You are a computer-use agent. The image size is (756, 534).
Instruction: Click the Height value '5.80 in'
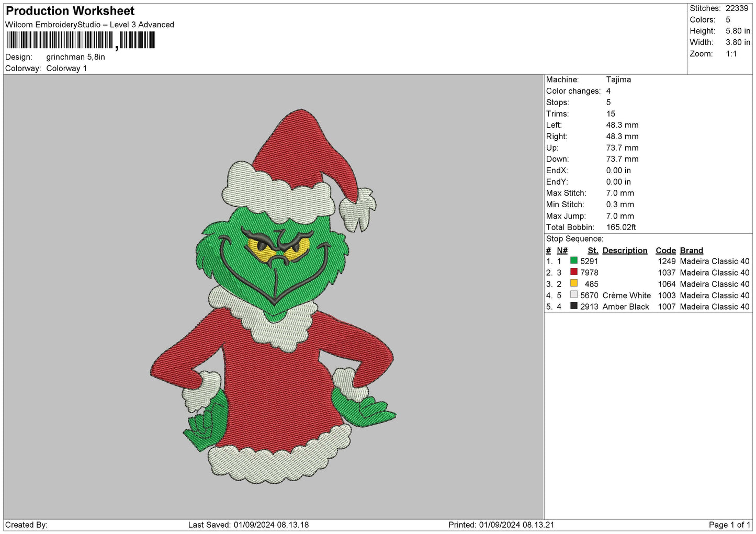(738, 31)
